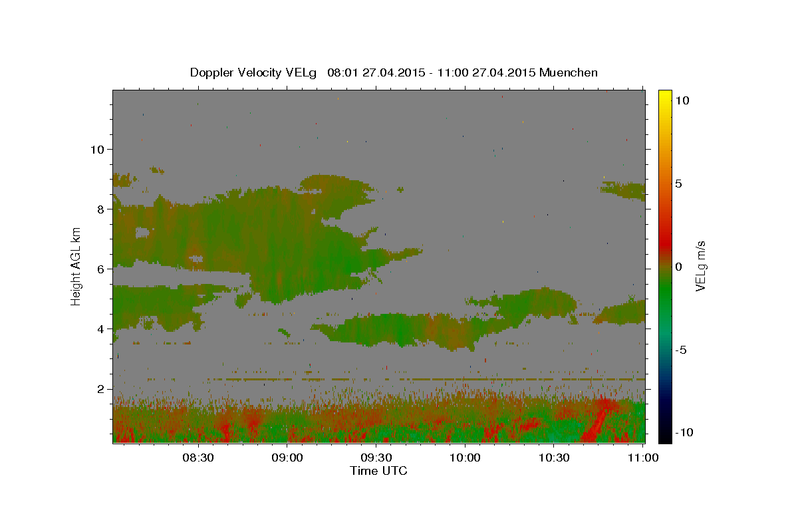The width and height of the screenshot is (798, 532).
Task: Click the '08:30' time axis label
Action: pyautogui.click(x=198, y=458)
